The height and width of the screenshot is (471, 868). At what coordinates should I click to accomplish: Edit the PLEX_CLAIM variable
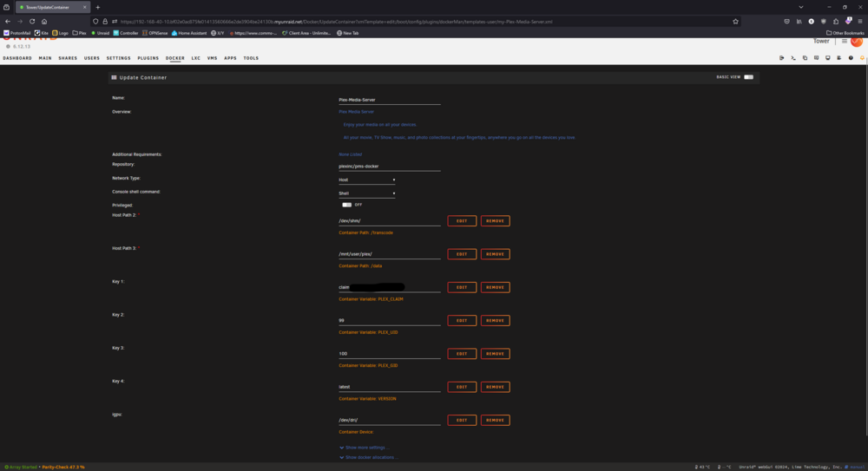462,287
